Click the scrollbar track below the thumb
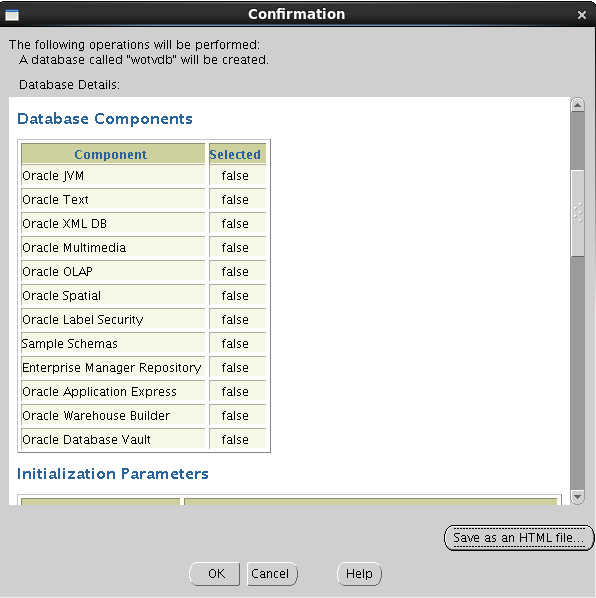Screen dimensions: 596x598 [x=577, y=373]
